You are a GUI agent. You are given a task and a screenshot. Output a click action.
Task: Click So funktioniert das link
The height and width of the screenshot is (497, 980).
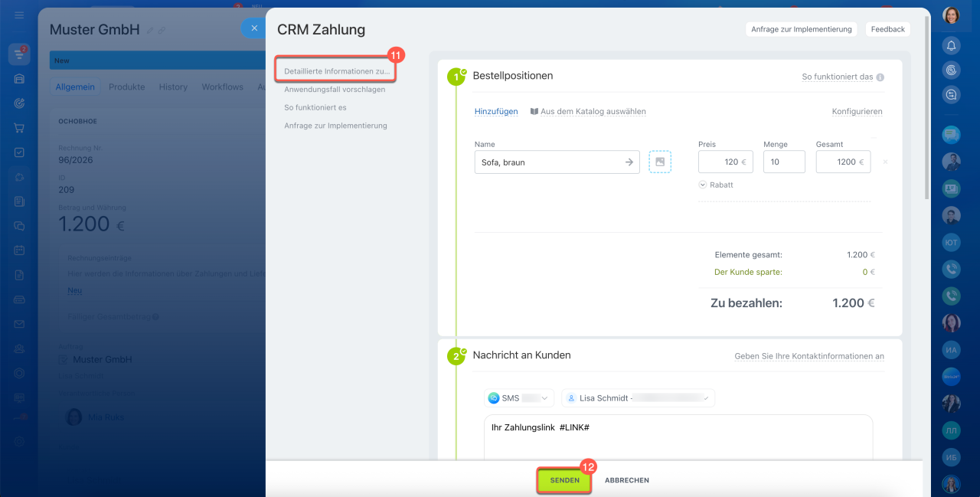point(838,77)
